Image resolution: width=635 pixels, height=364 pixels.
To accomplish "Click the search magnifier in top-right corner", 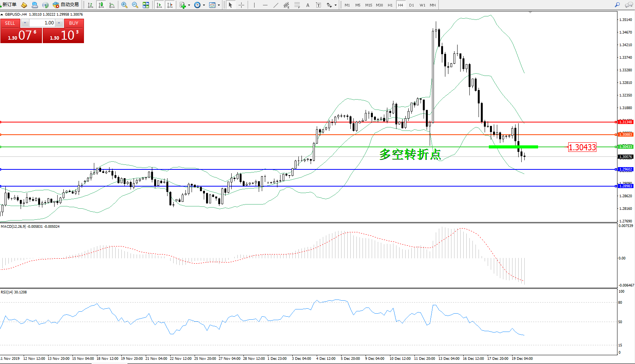I will 617,5.
